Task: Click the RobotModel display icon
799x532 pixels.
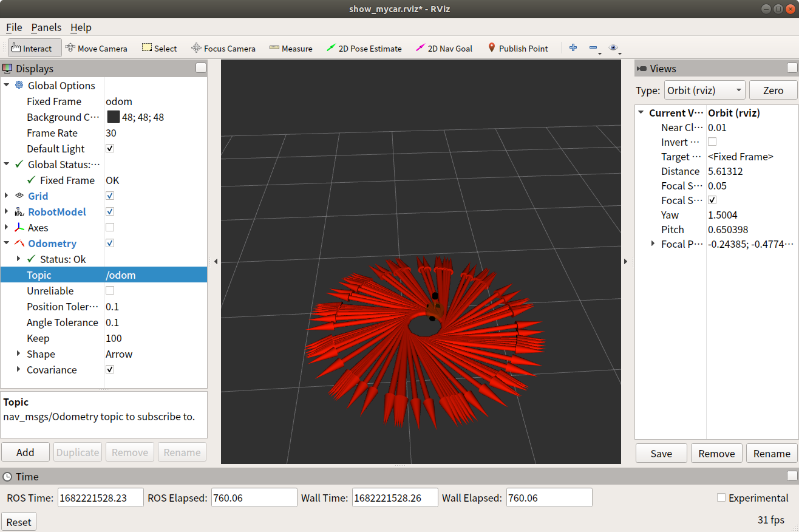Action: pyautogui.click(x=19, y=212)
